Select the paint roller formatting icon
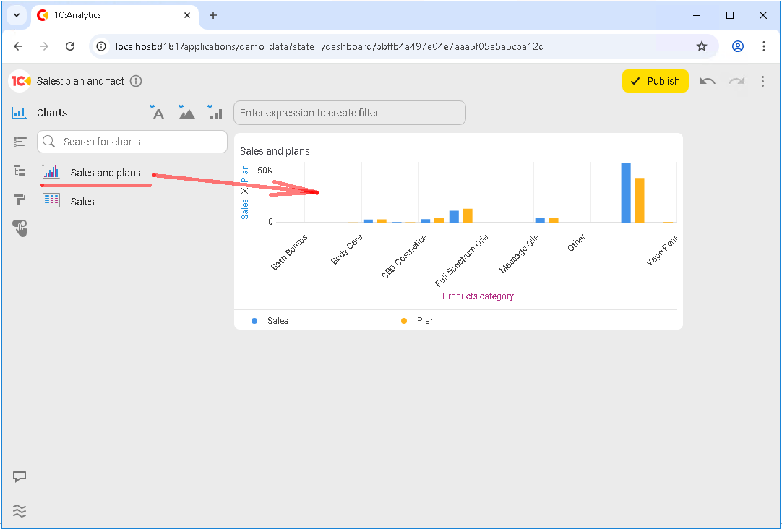 [x=20, y=199]
